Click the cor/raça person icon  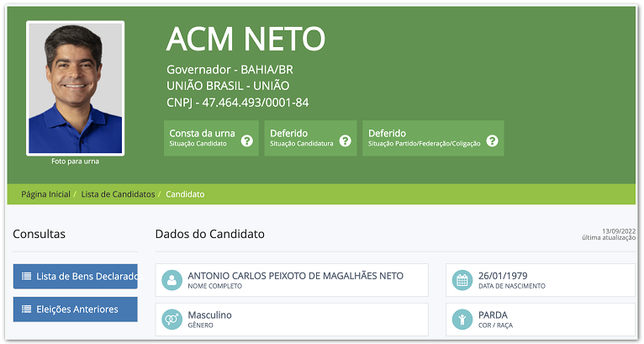(x=462, y=320)
